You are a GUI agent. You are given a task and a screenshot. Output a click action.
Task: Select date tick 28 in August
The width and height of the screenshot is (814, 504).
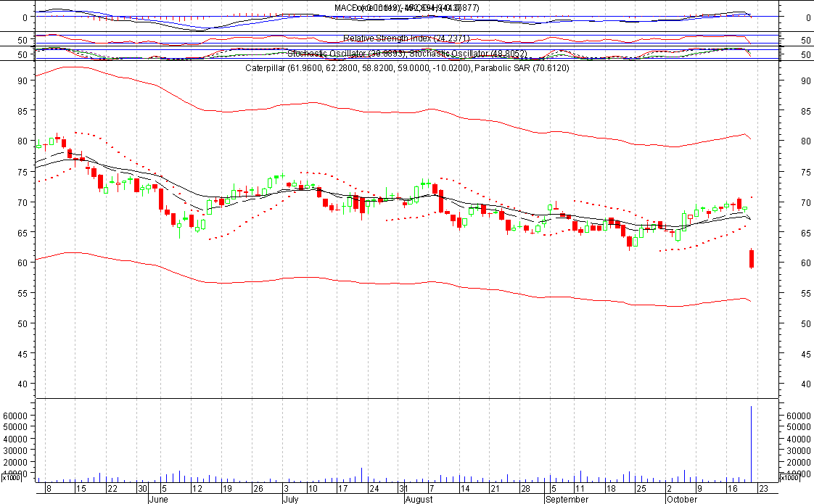pos(525,489)
